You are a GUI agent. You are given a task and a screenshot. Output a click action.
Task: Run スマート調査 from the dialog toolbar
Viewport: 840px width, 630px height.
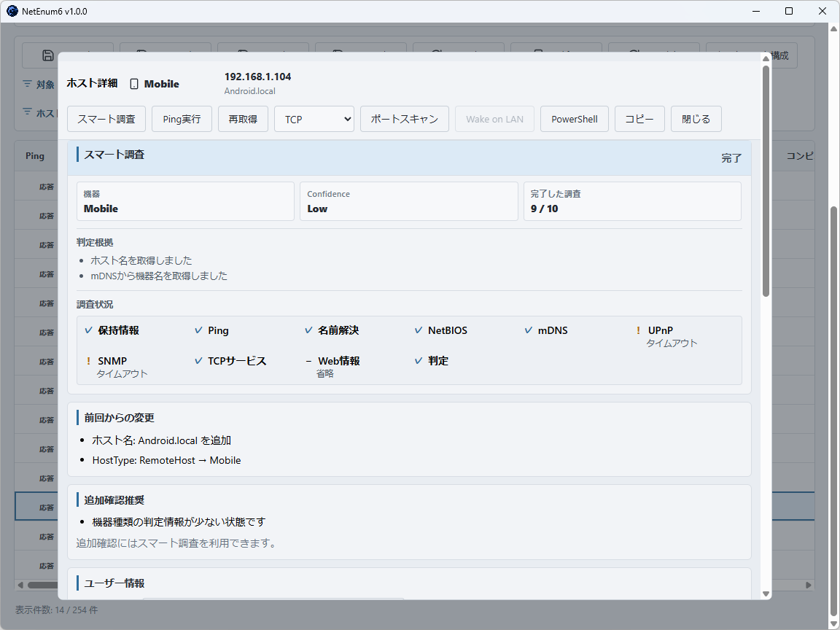106,119
